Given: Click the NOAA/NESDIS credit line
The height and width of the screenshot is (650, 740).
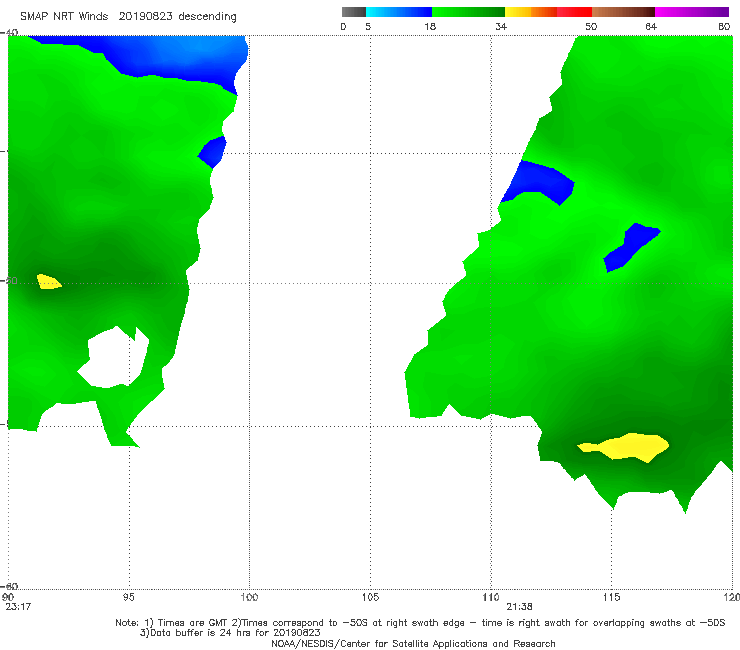Looking at the screenshot, I should pyautogui.click(x=413, y=643).
